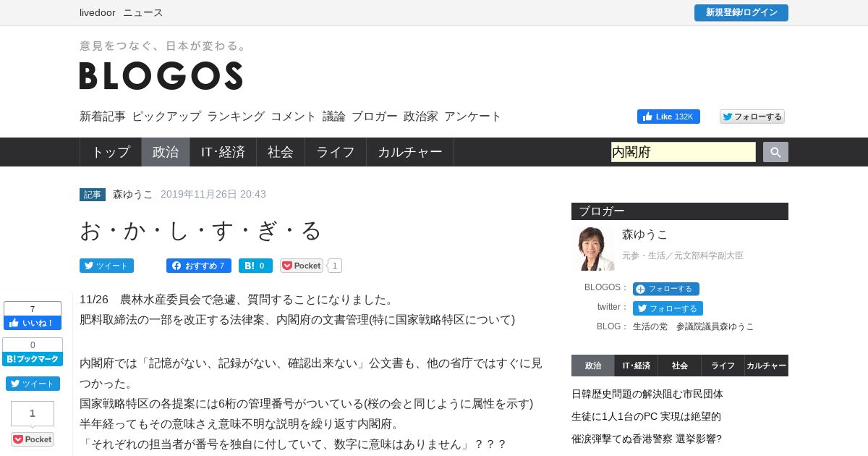
Task: Click the ツイート button under article title
Action: [x=106, y=266]
